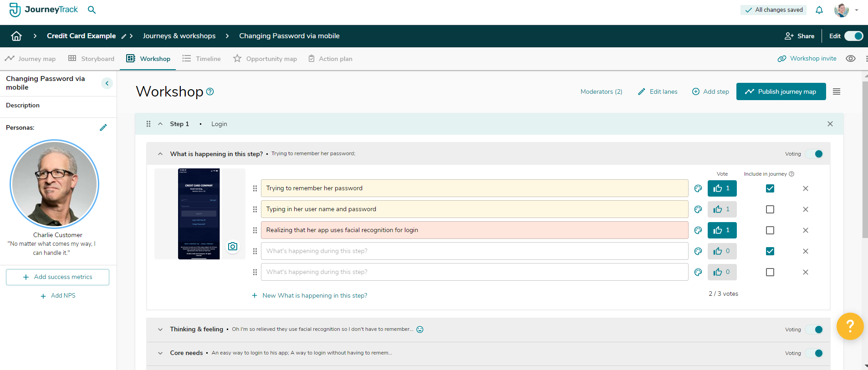The height and width of the screenshot is (370, 868).
Task: Switch to the Journey map tab
Action: point(31,59)
